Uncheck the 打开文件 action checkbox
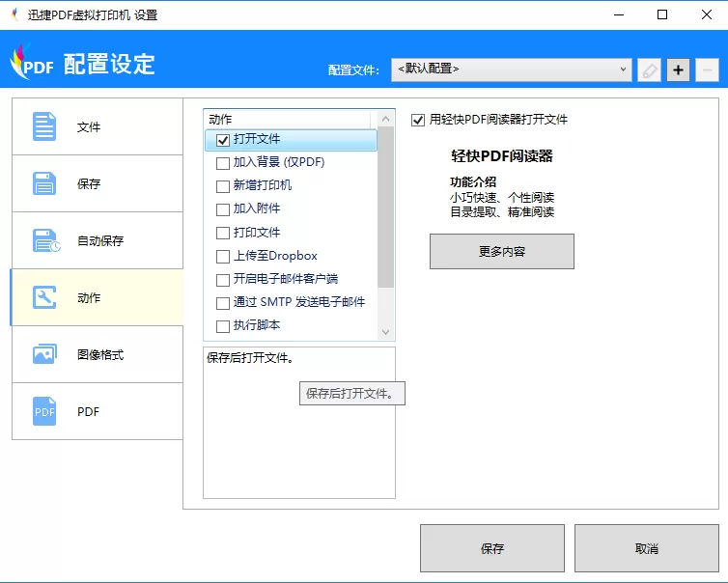This screenshot has width=728, height=583. 223,140
